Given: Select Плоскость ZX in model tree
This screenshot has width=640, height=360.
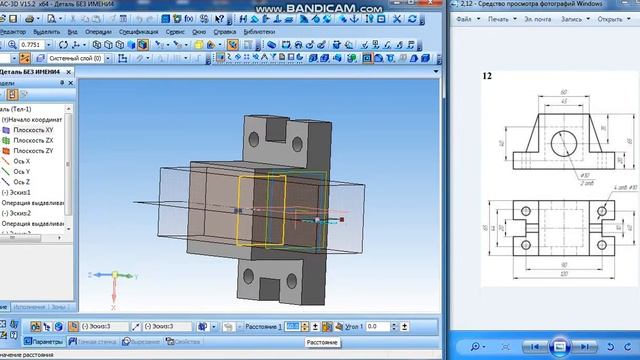Looking at the screenshot, I should [33, 140].
